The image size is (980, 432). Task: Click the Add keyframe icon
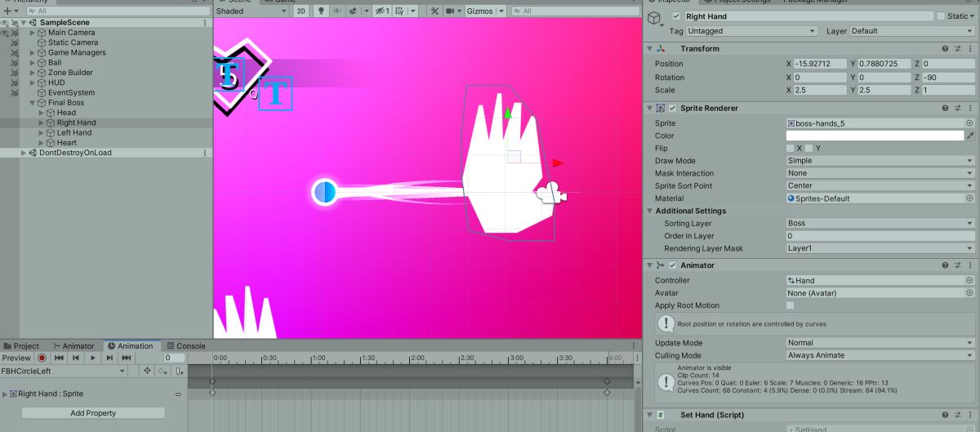pyautogui.click(x=163, y=371)
